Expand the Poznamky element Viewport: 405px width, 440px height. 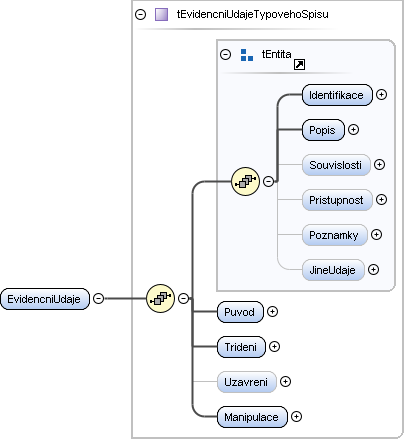[376, 234]
